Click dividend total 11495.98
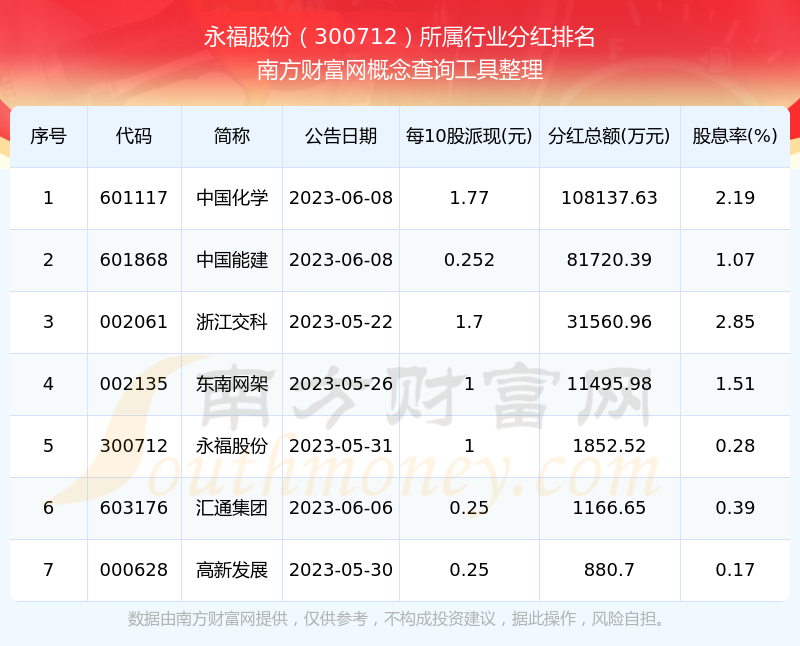The height and width of the screenshot is (646, 800). (609, 384)
